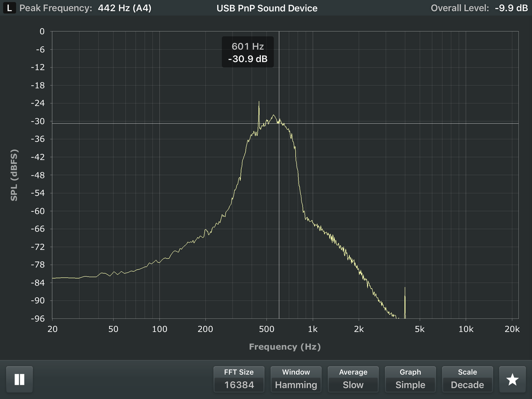Click the USB PnP Sound Device title
The width and height of the screenshot is (532, 399).
click(x=267, y=8)
